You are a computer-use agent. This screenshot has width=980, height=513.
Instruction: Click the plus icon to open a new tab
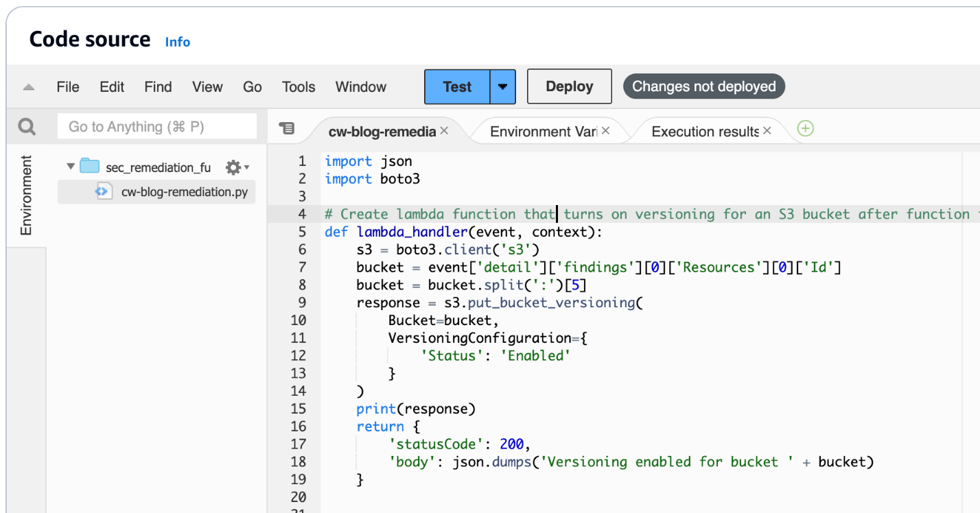click(x=805, y=128)
